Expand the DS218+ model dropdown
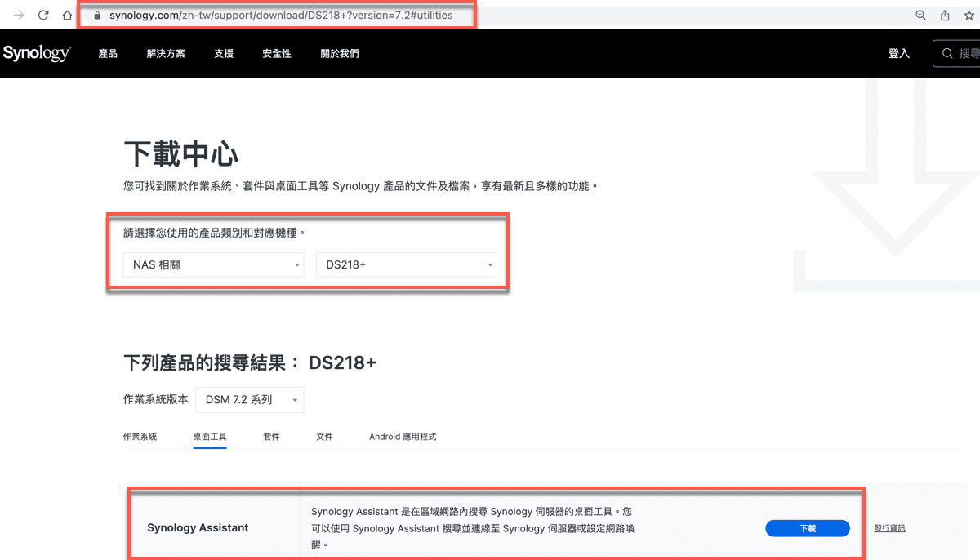 point(407,264)
